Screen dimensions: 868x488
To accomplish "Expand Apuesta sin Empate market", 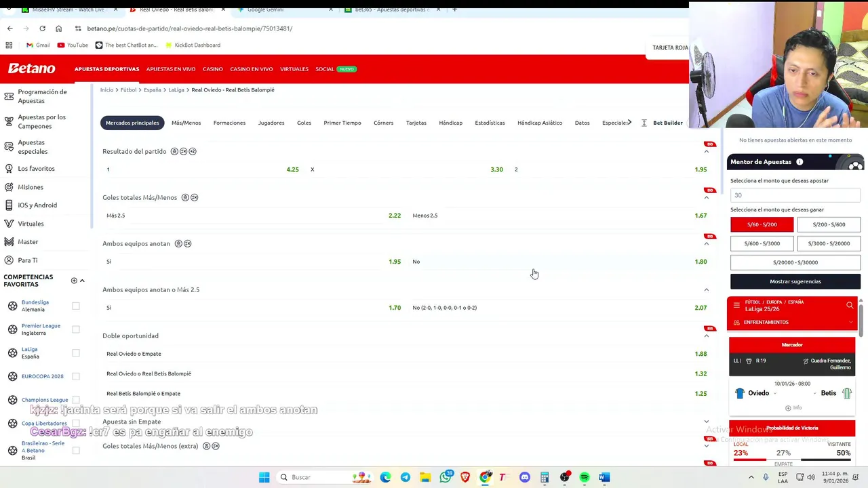I will coord(707,422).
